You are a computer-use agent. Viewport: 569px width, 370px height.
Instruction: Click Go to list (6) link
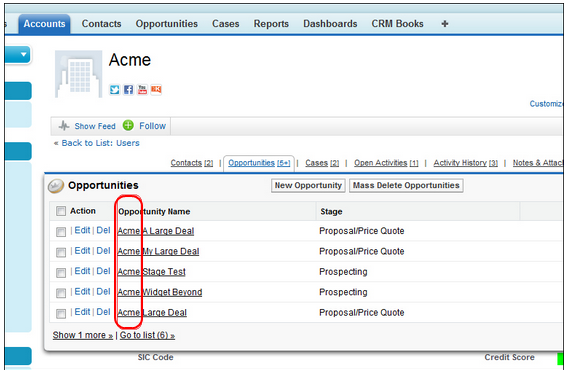pyautogui.click(x=147, y=335)
